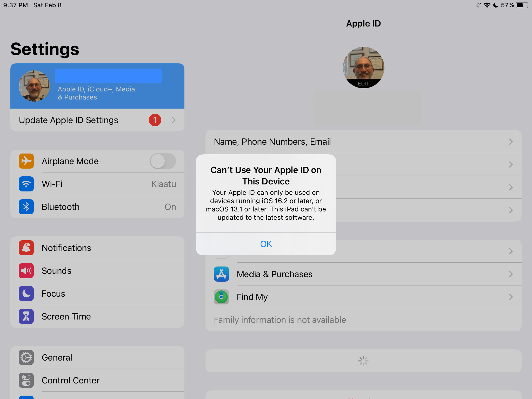
Task: Tap EDIT on the profile photo
Action: 363,84
